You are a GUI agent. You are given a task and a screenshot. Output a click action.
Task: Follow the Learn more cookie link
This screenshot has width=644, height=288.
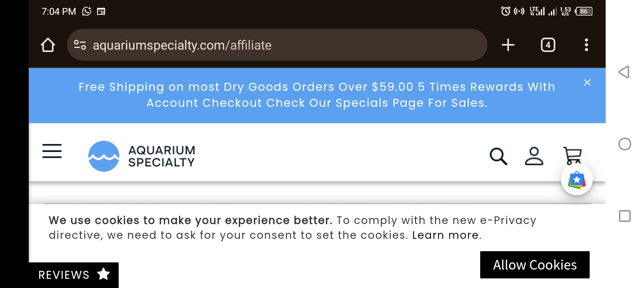(445, 235)
